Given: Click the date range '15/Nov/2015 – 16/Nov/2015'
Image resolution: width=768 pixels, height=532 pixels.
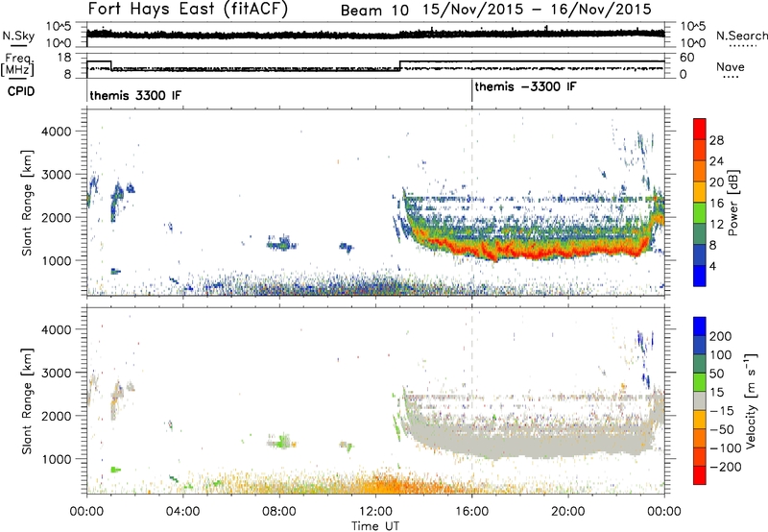Looking at the screenshot, I should [538, 10].
